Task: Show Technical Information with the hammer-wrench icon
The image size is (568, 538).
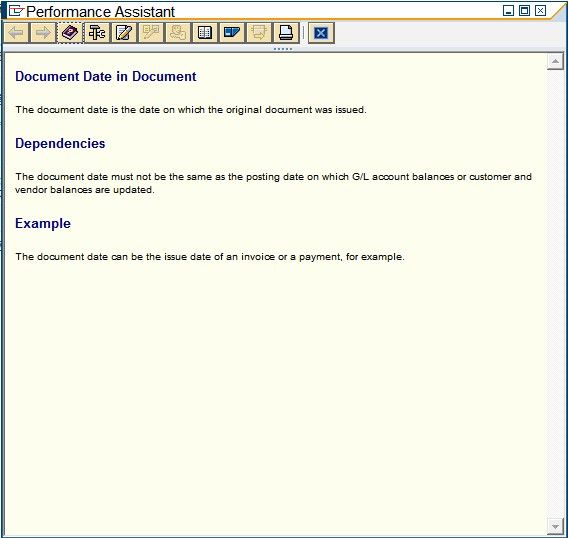Action: [x=97, y=33]
